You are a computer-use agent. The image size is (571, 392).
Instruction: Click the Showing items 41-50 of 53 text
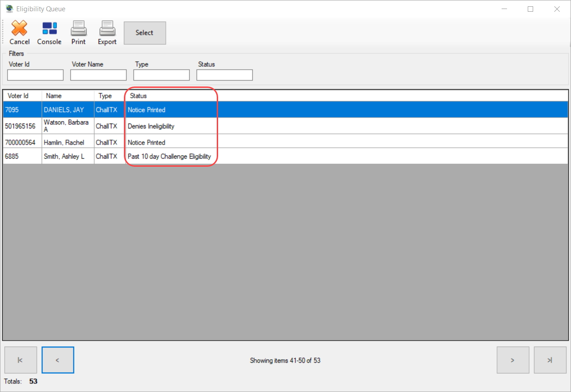(x=285, y=360)
